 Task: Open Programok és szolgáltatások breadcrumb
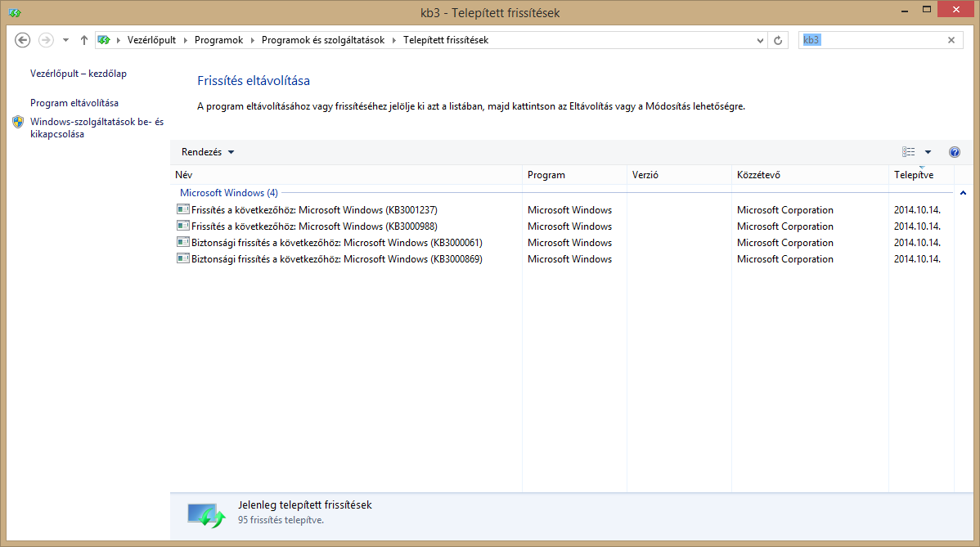coord(323,40)
